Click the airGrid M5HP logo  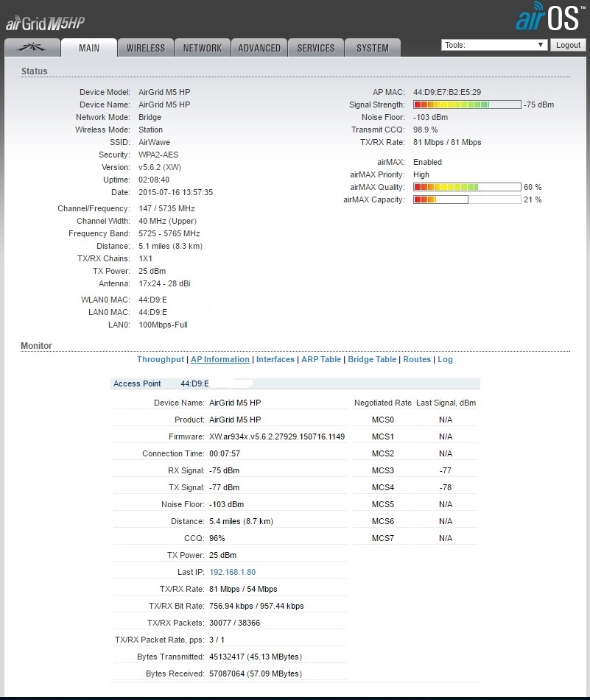(x=45, y=23)
